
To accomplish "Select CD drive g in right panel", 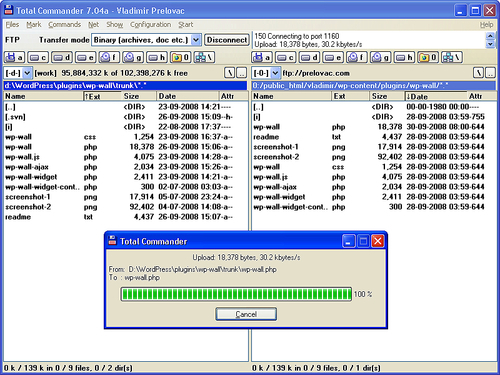I will (x=381, y=57).
